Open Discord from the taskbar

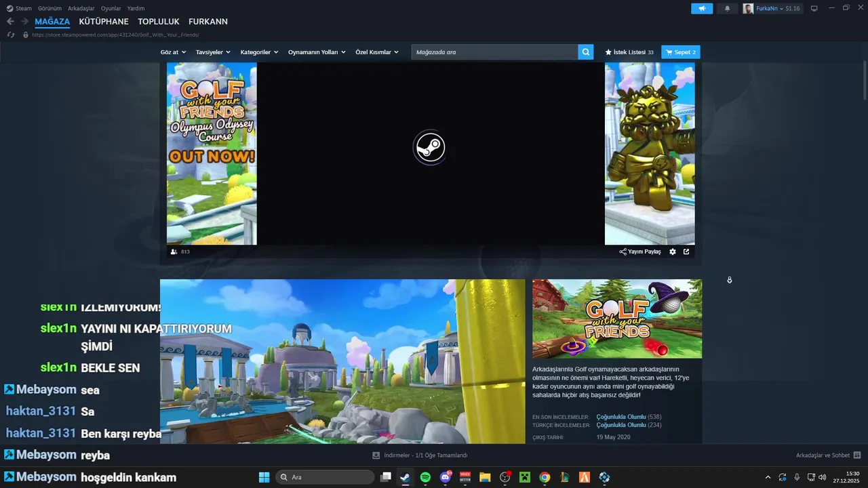(x=446, y=477)
